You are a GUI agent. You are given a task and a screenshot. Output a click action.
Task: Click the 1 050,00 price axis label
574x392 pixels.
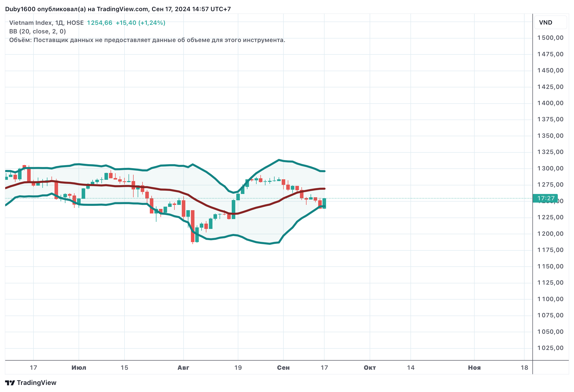point(550,332)
